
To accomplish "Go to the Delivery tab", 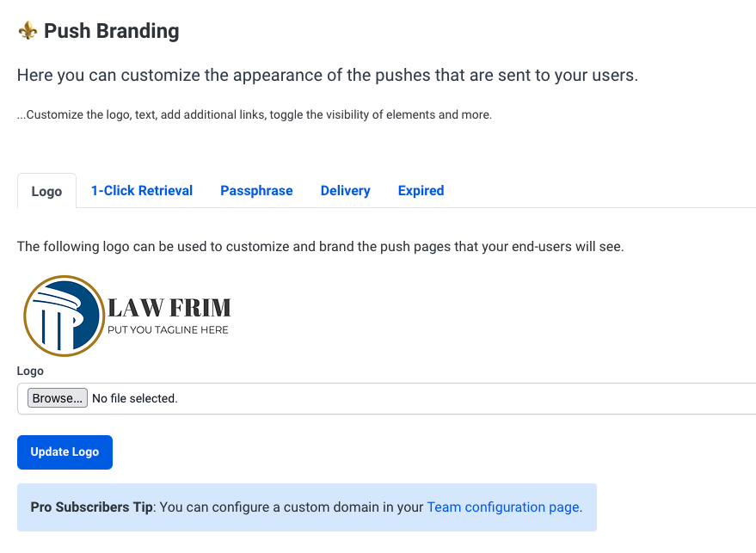I will pos(345,191).
